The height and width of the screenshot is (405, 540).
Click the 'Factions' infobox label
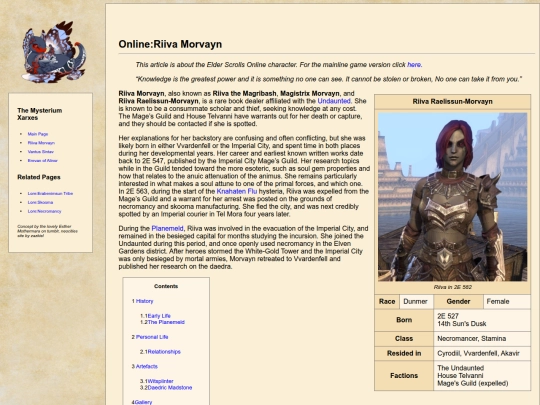click(404, 376)
